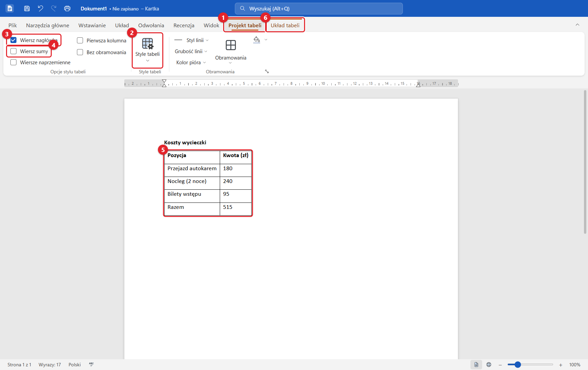The image size is (588, 370).
Task: Click the Polski language button
Action: click(x=75, y=365)
